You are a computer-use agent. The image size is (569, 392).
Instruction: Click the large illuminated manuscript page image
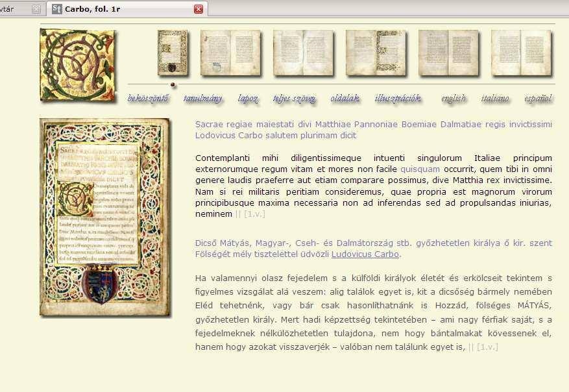[104, 217]
